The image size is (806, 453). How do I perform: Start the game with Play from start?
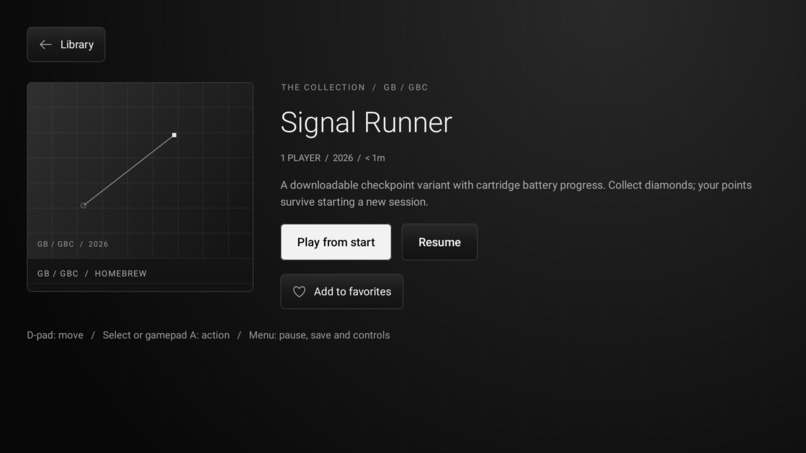[x=336, y=242]
